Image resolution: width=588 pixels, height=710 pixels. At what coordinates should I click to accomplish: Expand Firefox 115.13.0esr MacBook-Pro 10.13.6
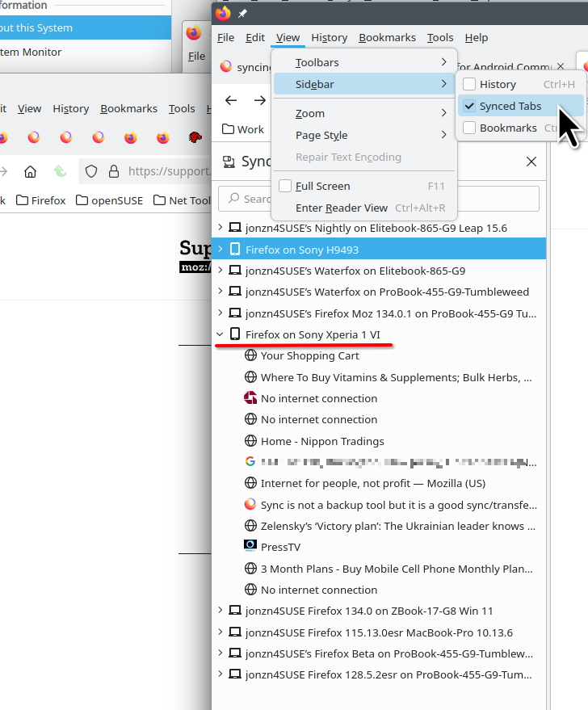click(220, 632)
